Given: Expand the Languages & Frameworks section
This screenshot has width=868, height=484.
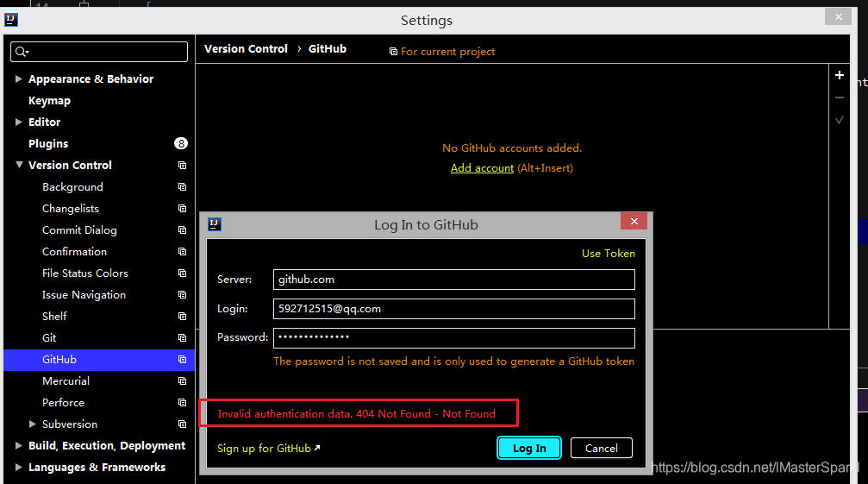Looking at the screenshot, I should pyautogui.click(x=18, y=468).
